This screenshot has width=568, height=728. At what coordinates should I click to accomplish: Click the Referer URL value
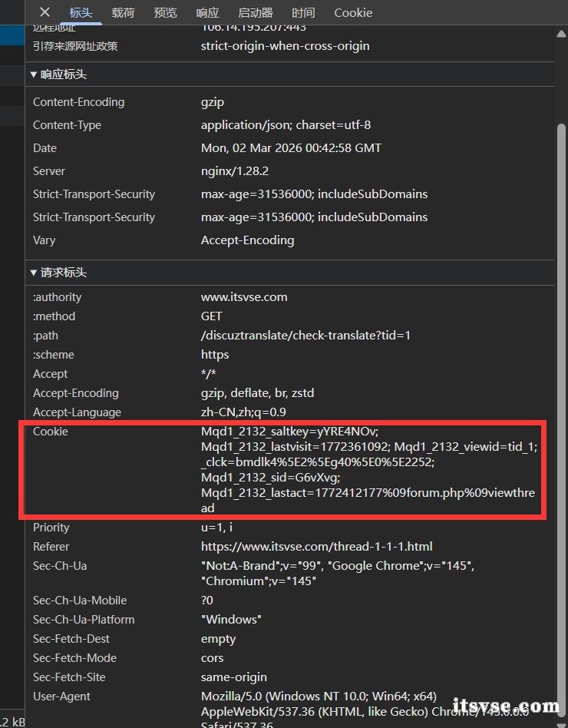click(316, 547)
